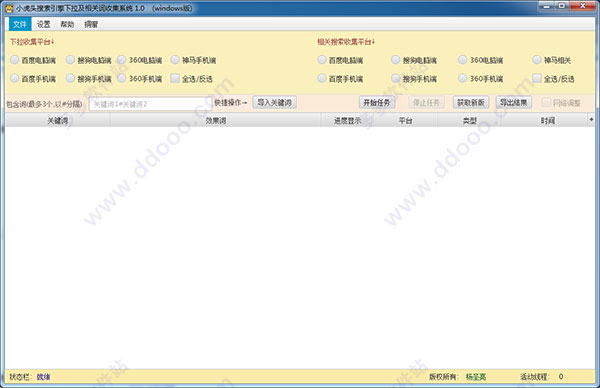
Task: Open the 文件 menu
Action: (x=20, y=24)
